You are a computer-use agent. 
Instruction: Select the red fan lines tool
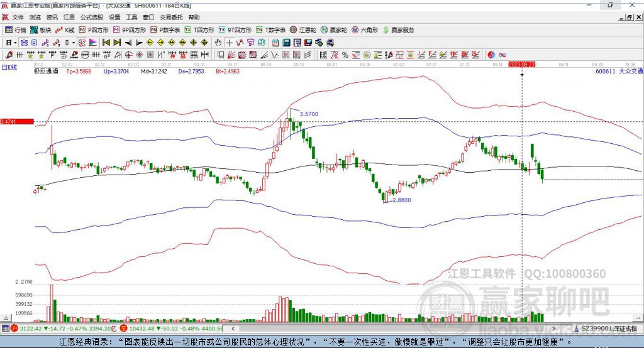click(231, 55)
